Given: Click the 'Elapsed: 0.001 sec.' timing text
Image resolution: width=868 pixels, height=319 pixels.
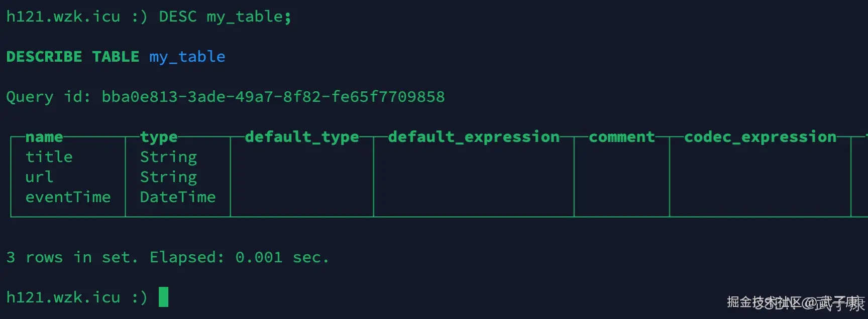Looking at the screenshot, I should point(239,257).
